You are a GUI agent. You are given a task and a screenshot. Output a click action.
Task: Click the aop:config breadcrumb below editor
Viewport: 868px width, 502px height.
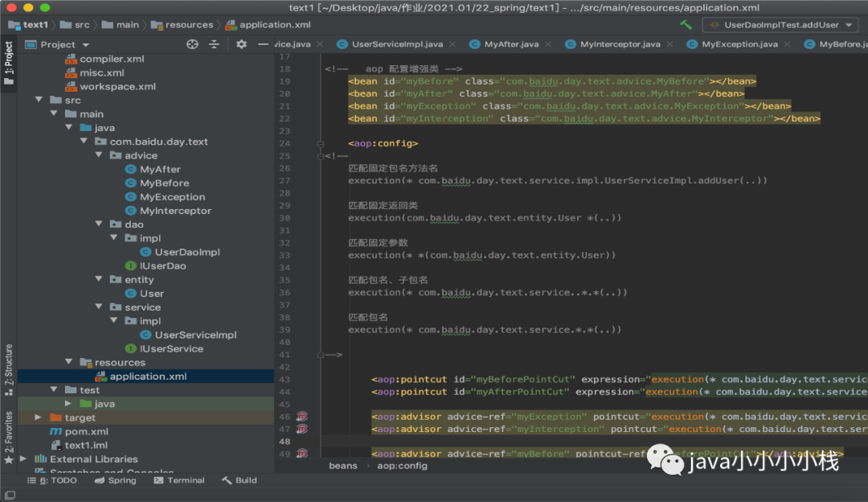pyautogui.click(x=402, y=466)
